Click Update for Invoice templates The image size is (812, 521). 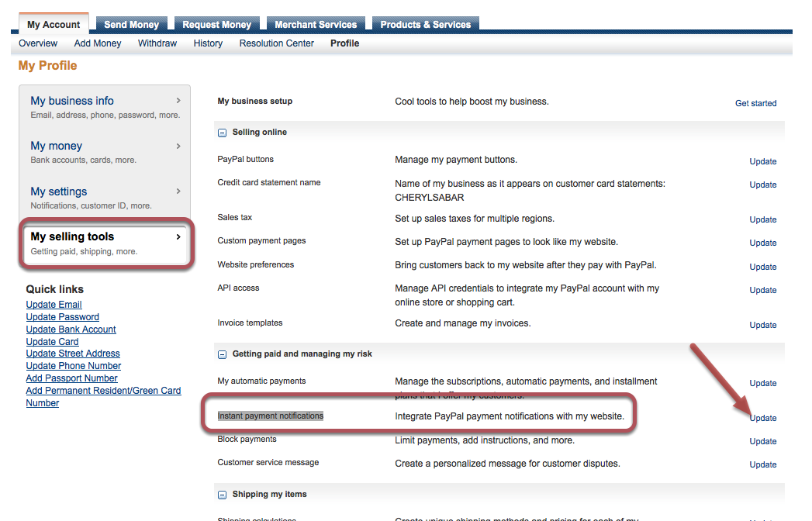[763, 325]
